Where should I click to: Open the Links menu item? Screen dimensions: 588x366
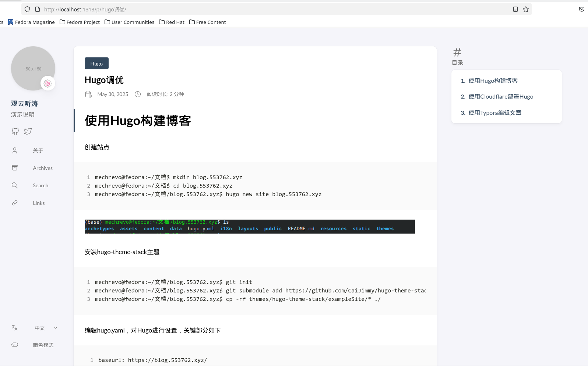tap(39, 203)
